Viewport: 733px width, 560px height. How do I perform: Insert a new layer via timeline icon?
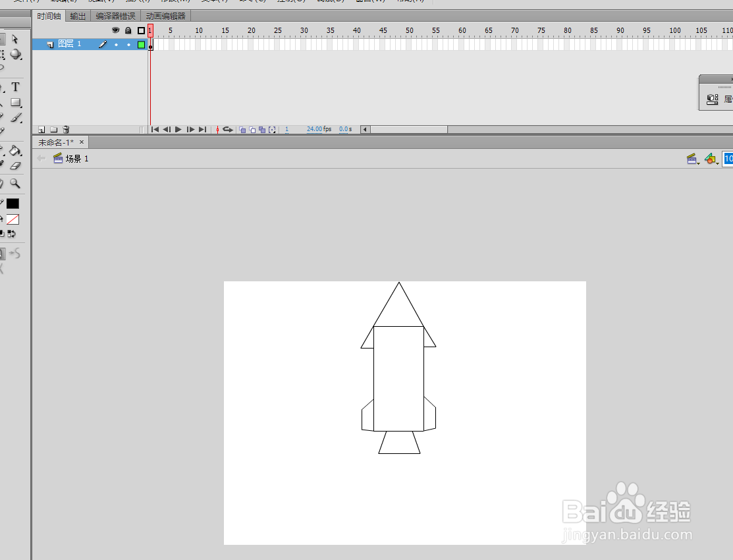(x=41, y=129)
